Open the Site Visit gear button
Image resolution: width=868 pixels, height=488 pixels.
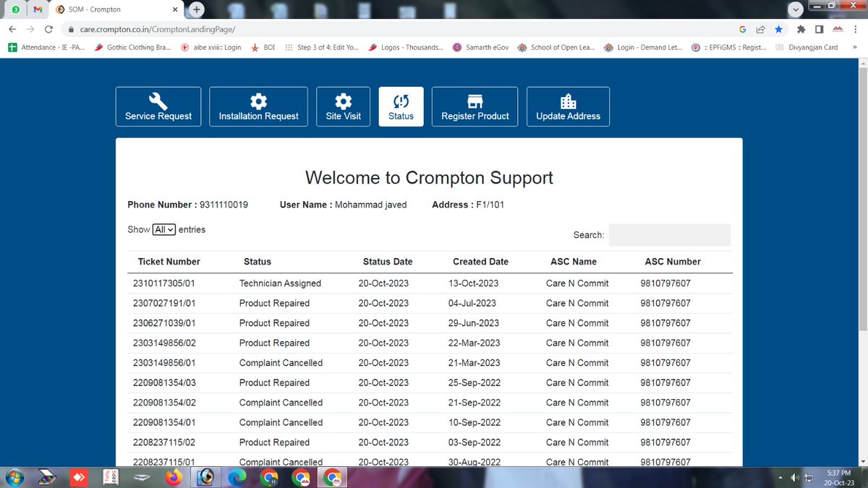(x=343, y=107)
